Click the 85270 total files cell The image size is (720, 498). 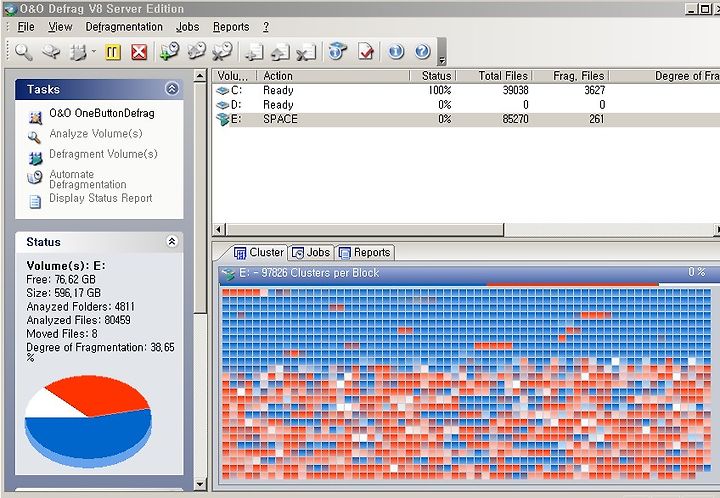[515, 120]
